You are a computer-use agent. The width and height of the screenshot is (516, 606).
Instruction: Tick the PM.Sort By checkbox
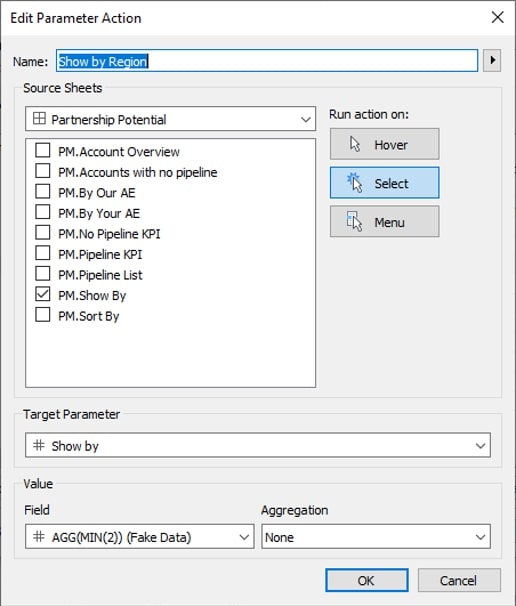[43, 315]
